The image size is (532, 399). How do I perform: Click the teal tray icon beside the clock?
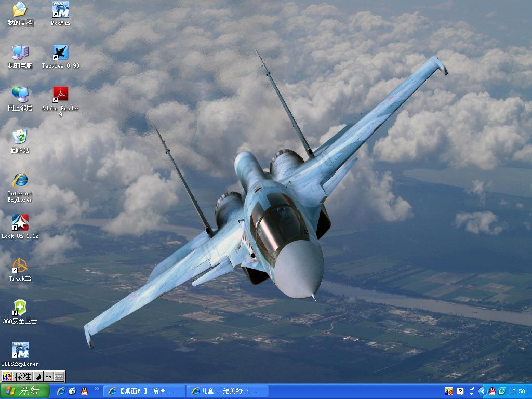coord(502,391)
